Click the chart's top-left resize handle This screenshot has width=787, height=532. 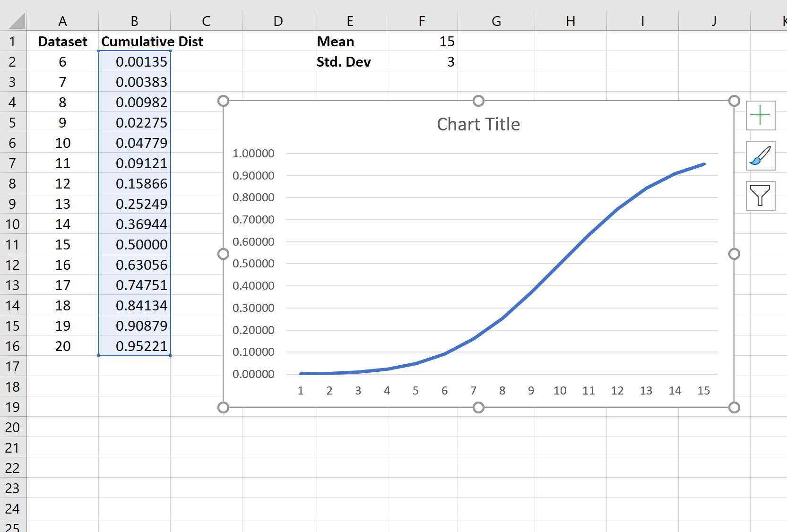[x=223, y=101]
